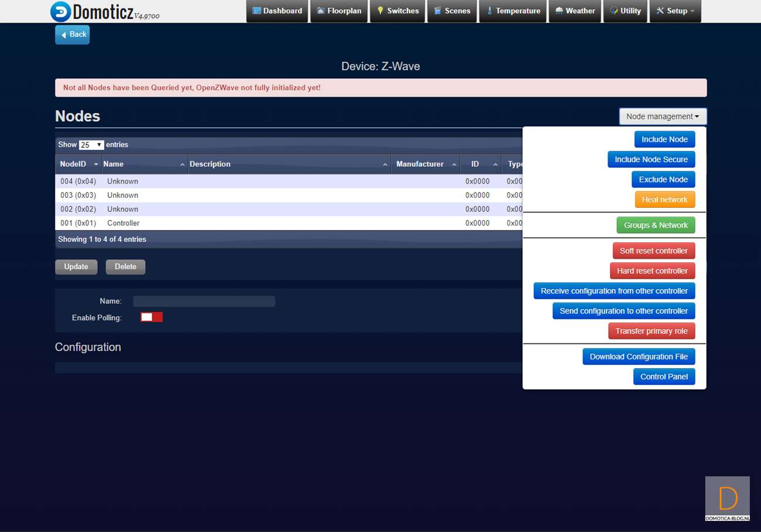Click Transfer primary role
This screenshot has height=532, width=761.
point(652,331)
